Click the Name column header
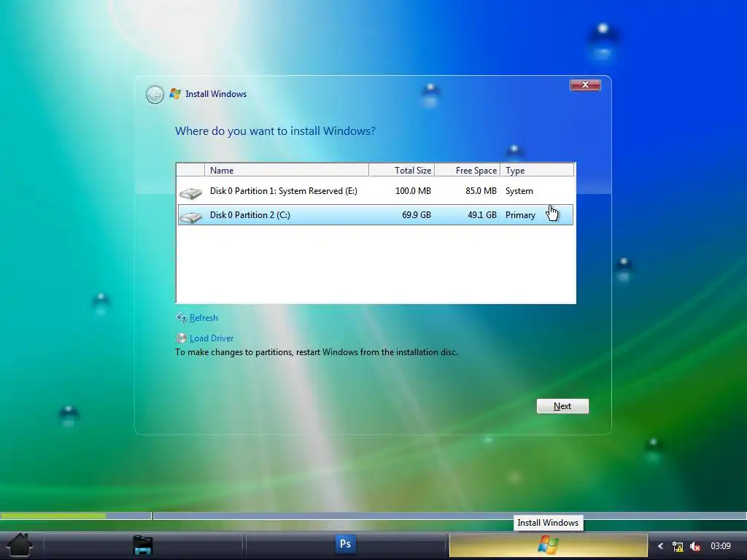Image resolution: width=747 pixels, height=560 pixels. (287, 170)
